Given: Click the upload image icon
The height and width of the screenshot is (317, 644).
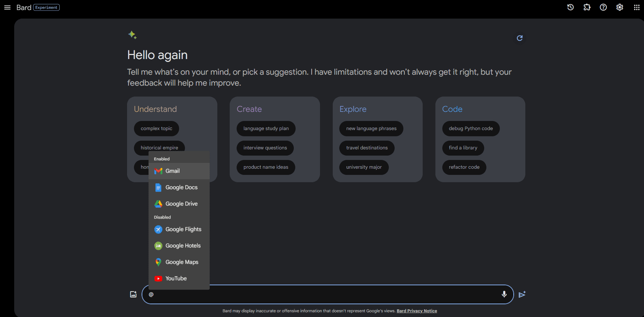Looking at the screenshot, I should pos(133,294).
